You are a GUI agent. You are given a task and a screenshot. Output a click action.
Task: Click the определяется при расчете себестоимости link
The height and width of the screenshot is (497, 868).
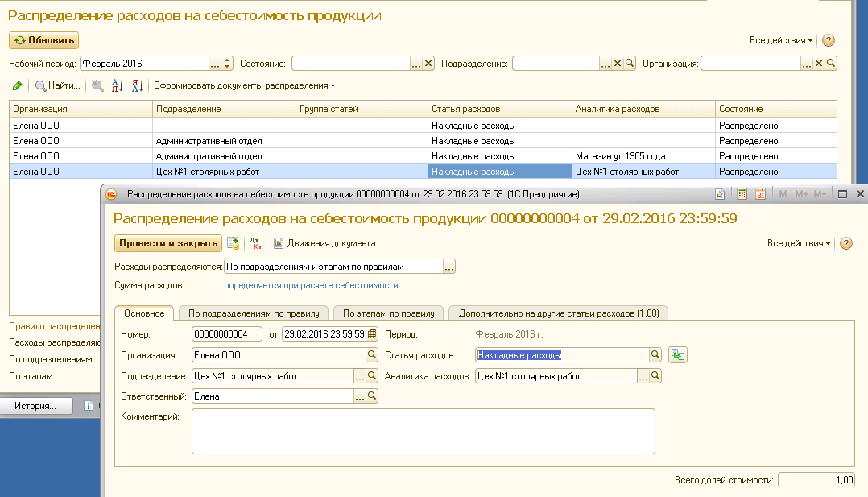coord(311,285)
